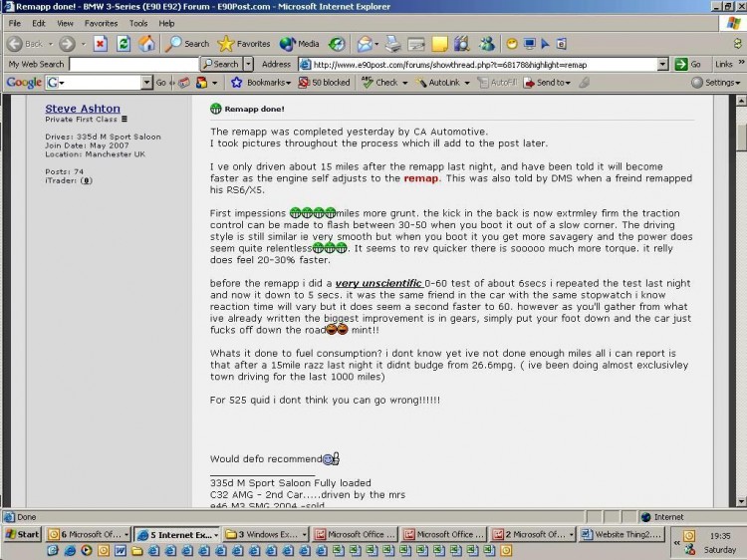Switch to 6 Microsoft Of... taskbar group
The height and width of the screenshot is (560, 747).
(x=88, y=535)
